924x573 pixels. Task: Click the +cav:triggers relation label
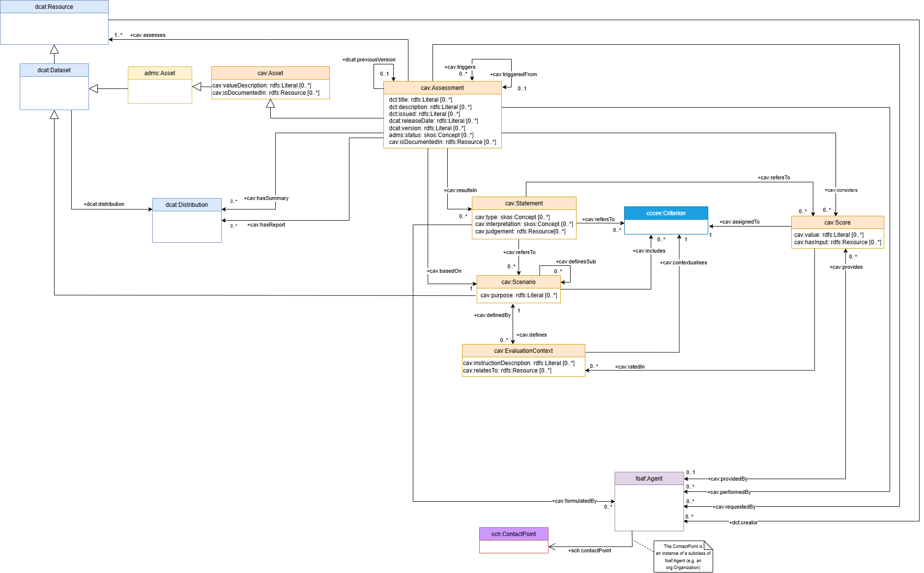(x=460, y=67)
